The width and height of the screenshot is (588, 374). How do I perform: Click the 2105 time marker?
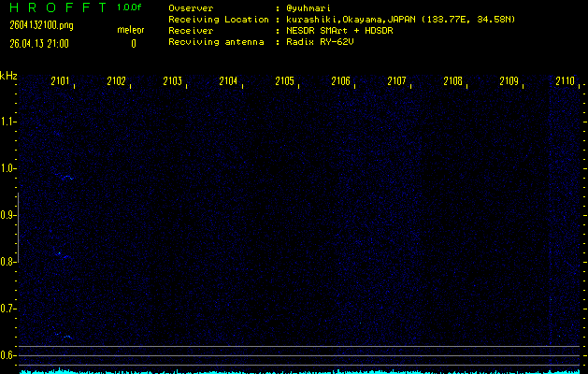point(284,81)
